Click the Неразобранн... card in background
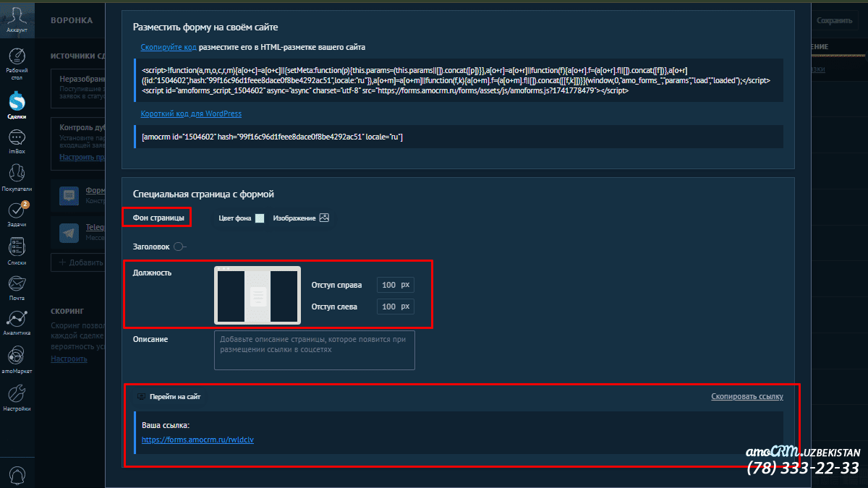This screenshot has width=868, height=488. coord(78,87)
